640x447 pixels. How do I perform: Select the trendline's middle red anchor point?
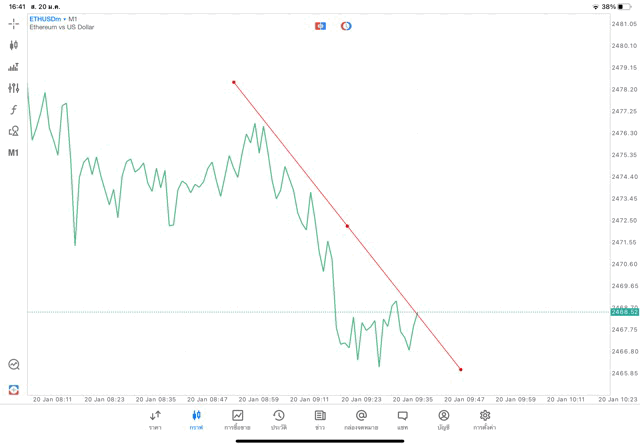347,226
